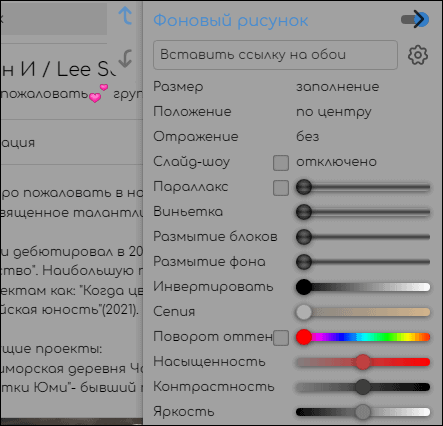Click the Яркость slider
443x426 pixels.
coord(363,412)
